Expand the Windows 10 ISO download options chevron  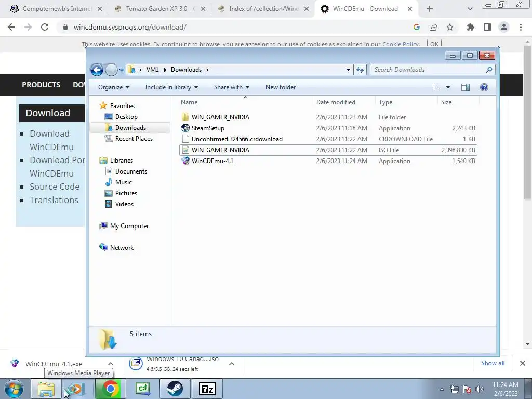tap(232, 364)
